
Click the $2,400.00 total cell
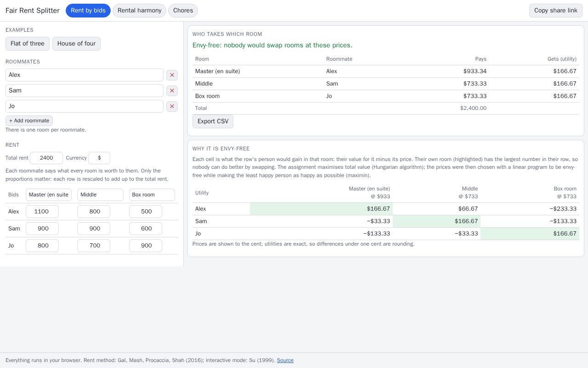[x=473, y=108]
